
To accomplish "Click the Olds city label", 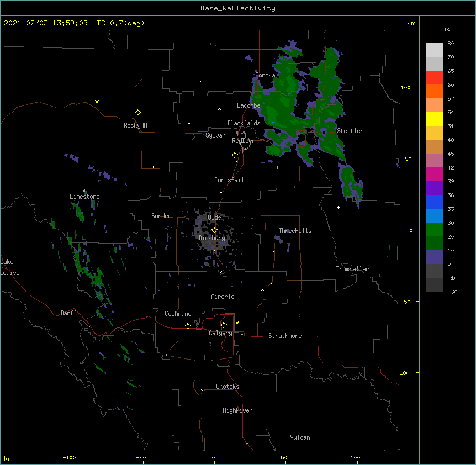I will 214,218.
